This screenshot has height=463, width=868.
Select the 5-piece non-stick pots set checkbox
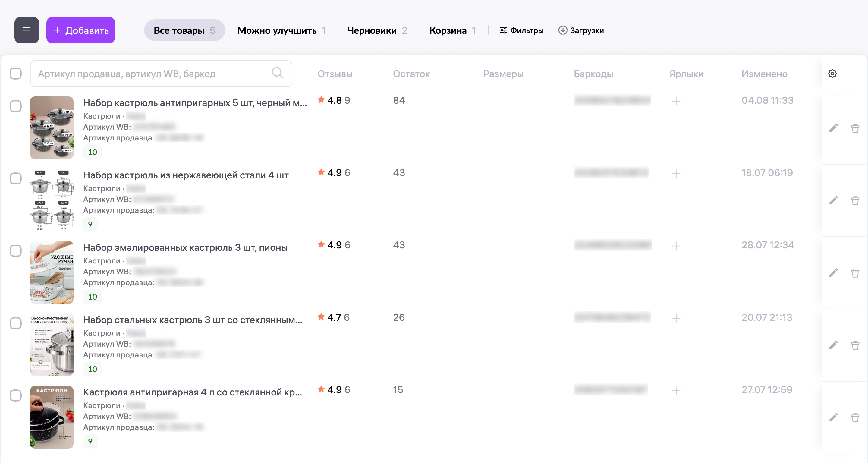coord(15,106)
